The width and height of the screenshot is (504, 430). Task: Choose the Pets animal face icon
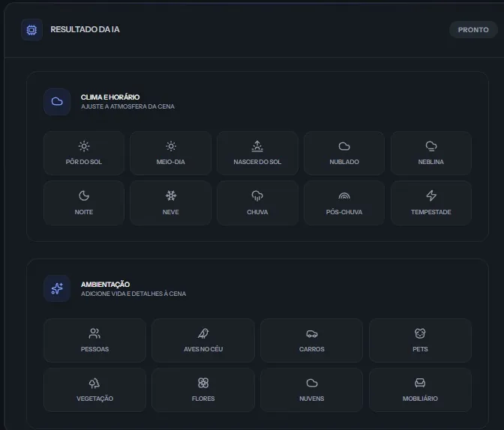click(x=420, y=333)
